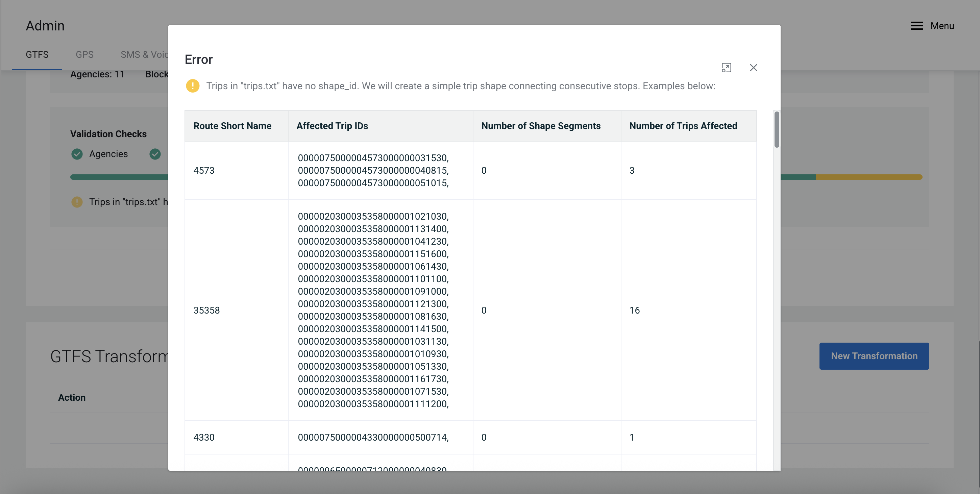Close the Error dialog

(753, 68)
